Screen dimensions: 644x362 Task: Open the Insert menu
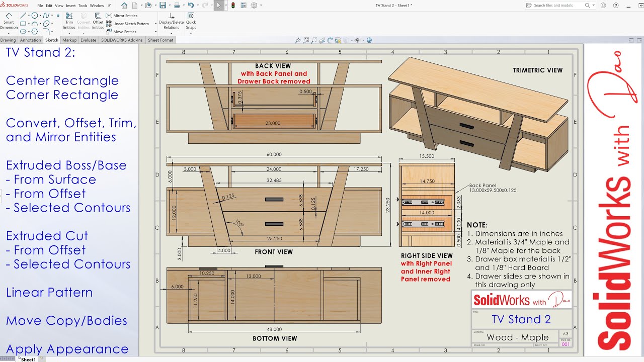click(71, 6)
